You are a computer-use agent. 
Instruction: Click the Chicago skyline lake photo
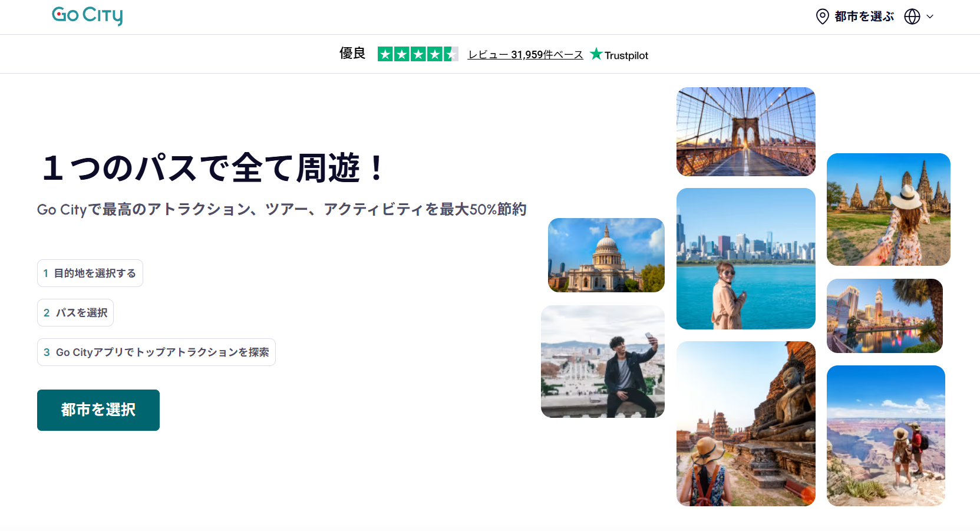pyautogui.click(x=745, y=259)
